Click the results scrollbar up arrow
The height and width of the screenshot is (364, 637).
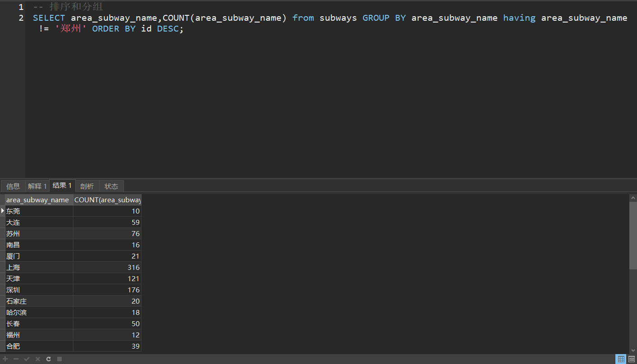pyautogui.click(x=633, y=198)
